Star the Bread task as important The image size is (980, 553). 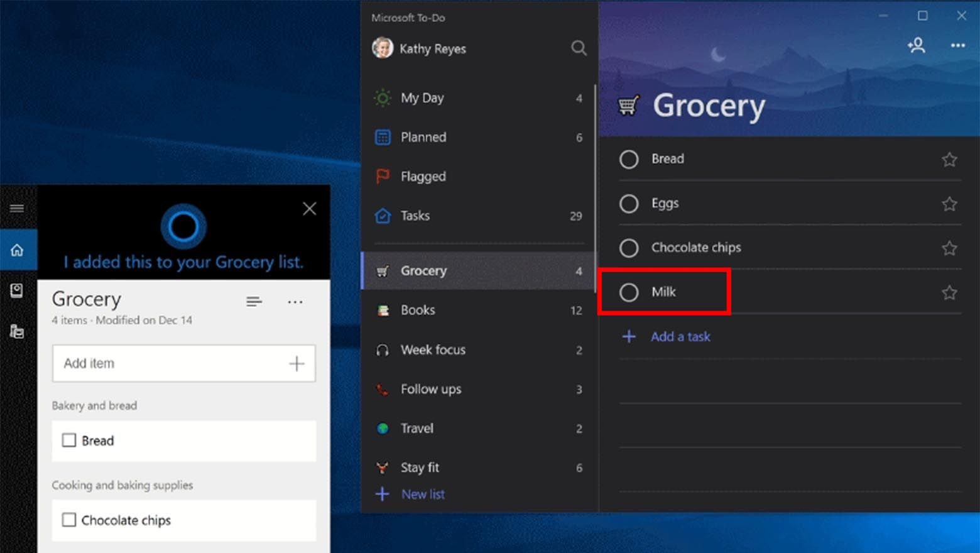(949, 160)
